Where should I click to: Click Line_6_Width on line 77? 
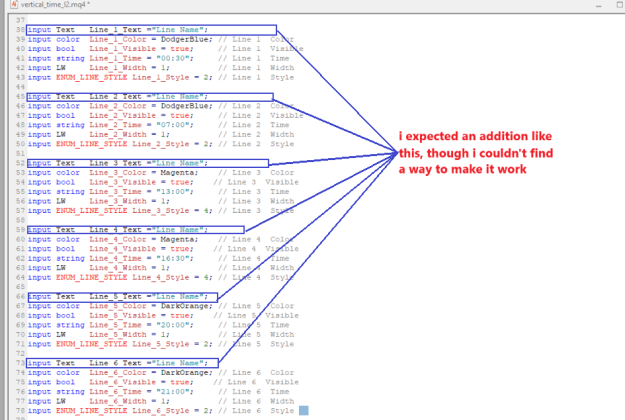click(118, 401)
